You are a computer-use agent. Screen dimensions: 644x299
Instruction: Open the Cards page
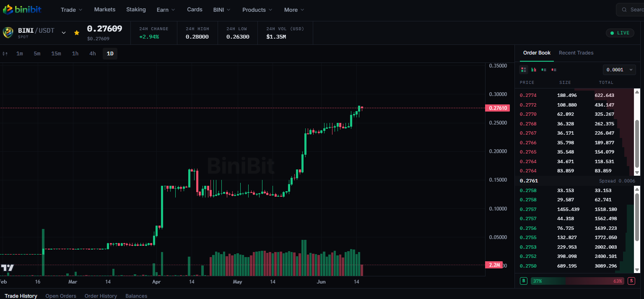195,9
